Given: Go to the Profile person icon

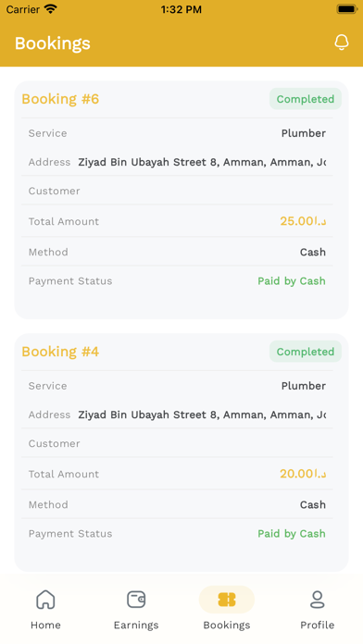Looking at the screenshot, I should pyautogui.click(x=317, y=600).
